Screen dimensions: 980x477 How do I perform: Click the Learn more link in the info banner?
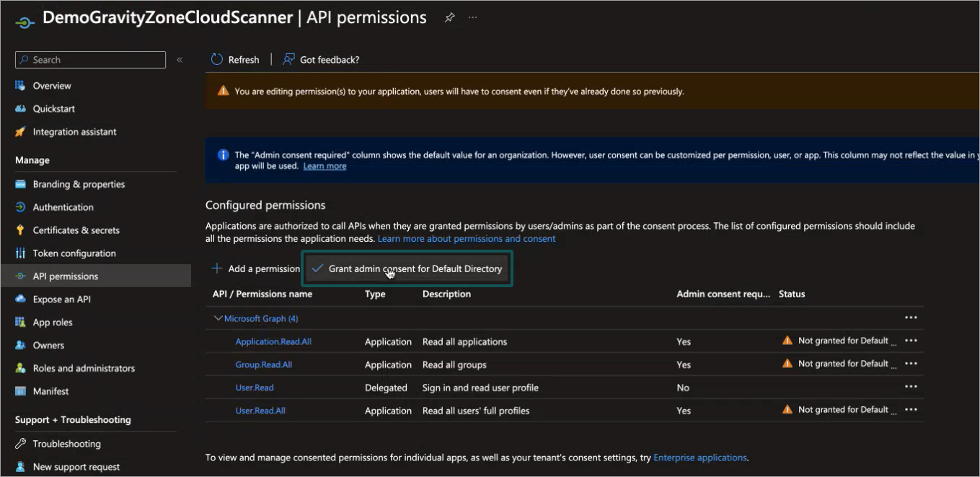click(325, 165)
